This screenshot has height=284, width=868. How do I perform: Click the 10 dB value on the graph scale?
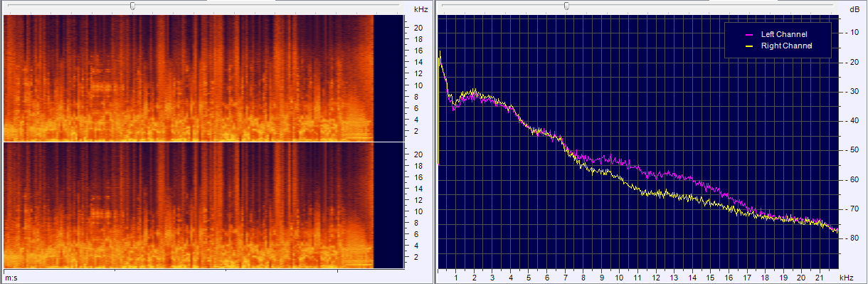(x=853, y=32)
